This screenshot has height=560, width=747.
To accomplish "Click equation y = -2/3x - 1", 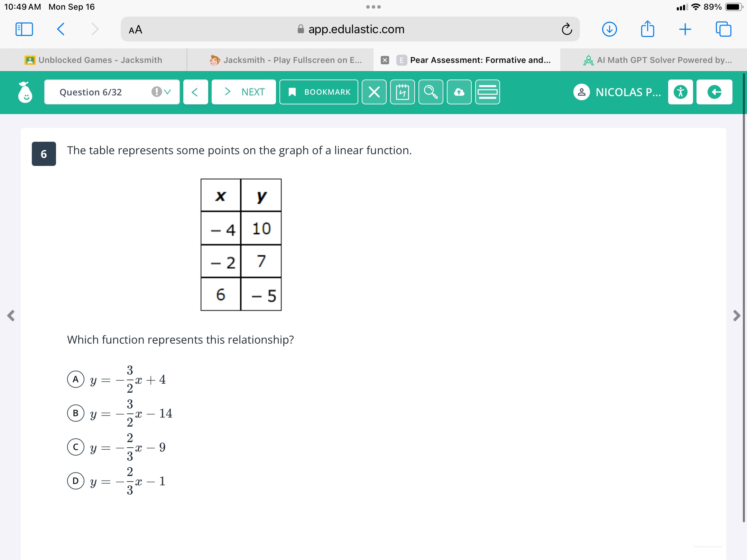I will [x=128, y=481].
